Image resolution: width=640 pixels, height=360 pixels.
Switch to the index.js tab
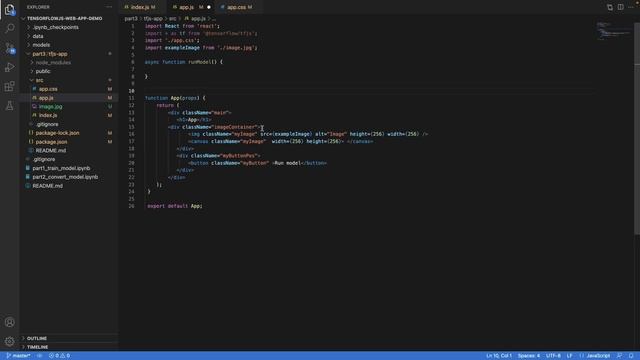click(x=140, y=7)
